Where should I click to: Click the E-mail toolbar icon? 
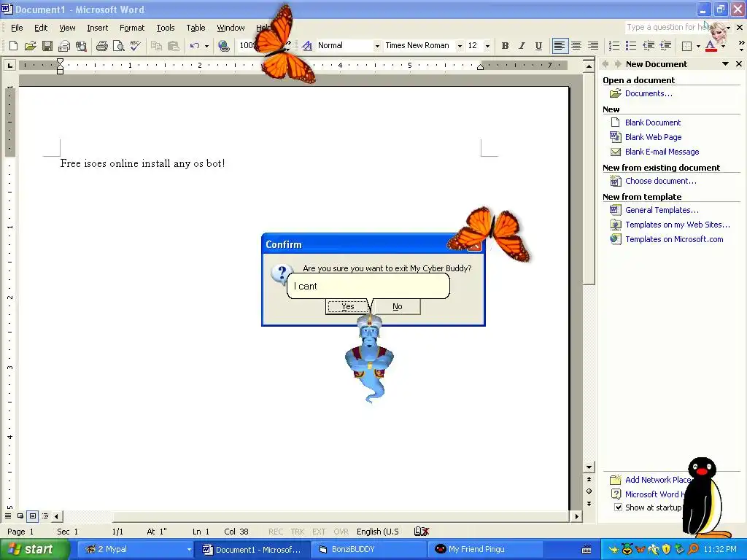[64, 46]
